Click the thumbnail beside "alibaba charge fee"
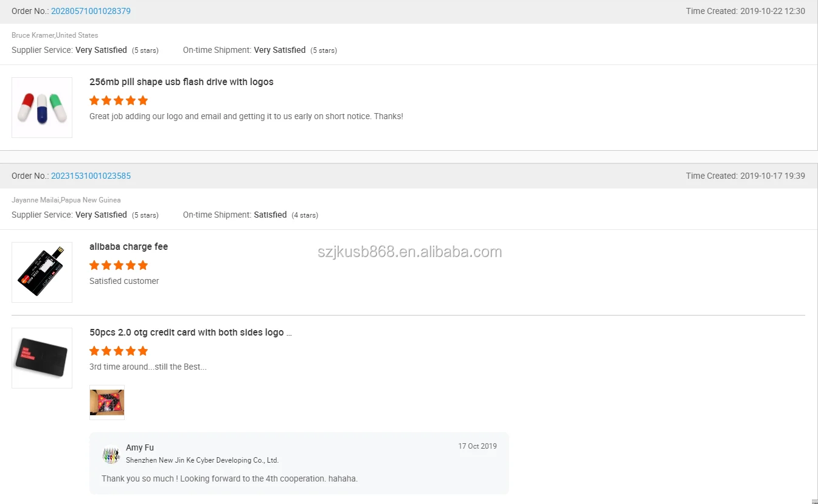Viewport: 818px width, 504px height. pyautogui.click(x=42, y=272)
